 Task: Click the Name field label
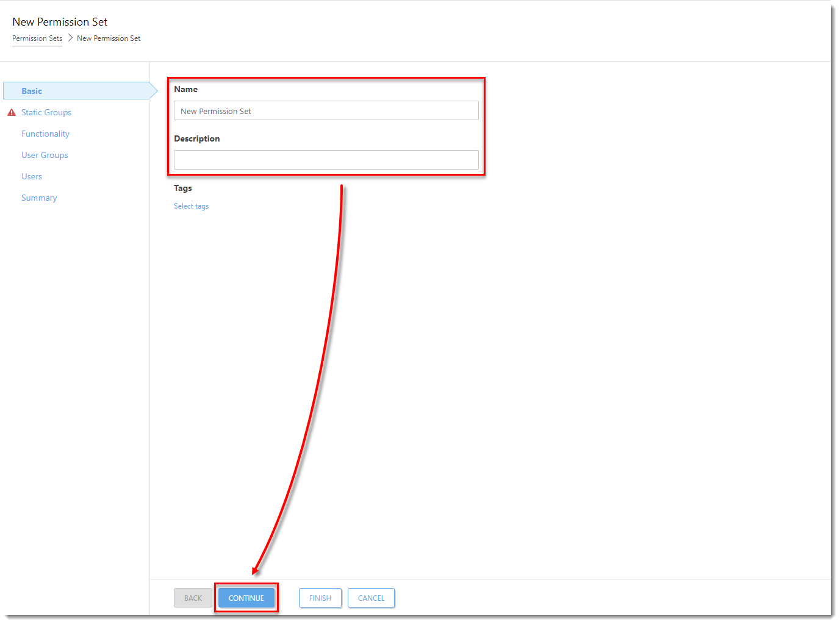click(x=186, y=89)
